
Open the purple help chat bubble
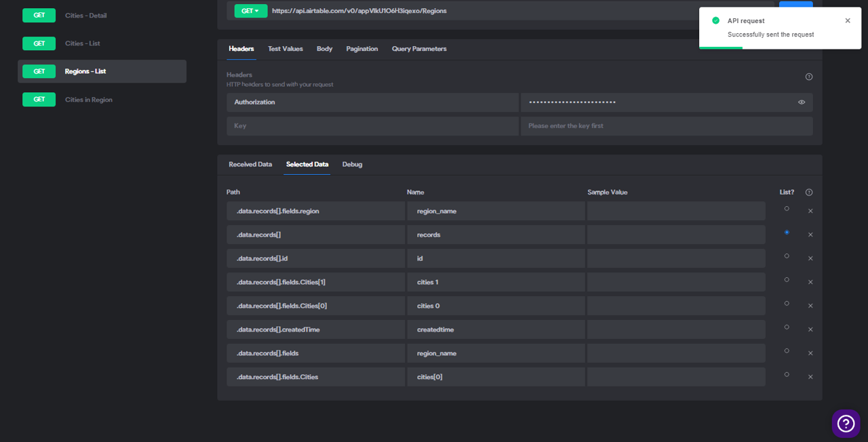(846, 423)
